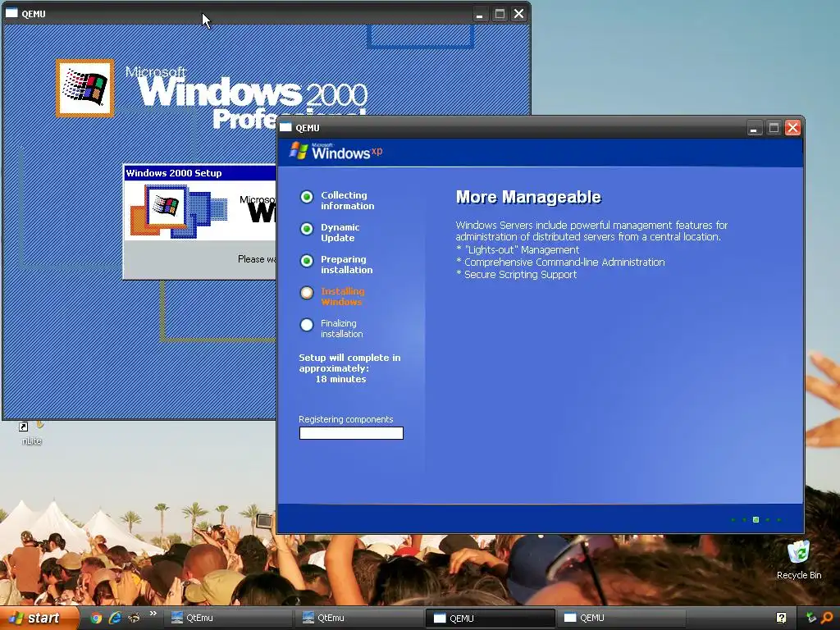Close the Windows 2000 QEMU window
The image size is (840, 630).
(x=518, y=14)
